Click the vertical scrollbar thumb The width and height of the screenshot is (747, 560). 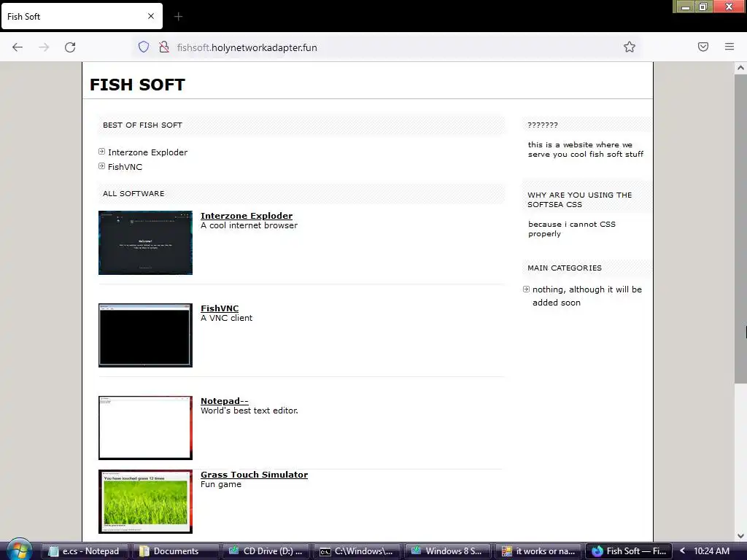pos(740,228)
